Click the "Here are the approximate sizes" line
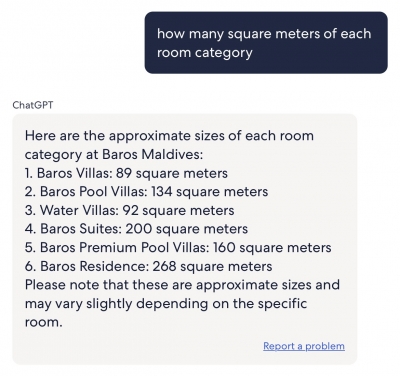Screen dimensions: 400x376 (169, 136)
